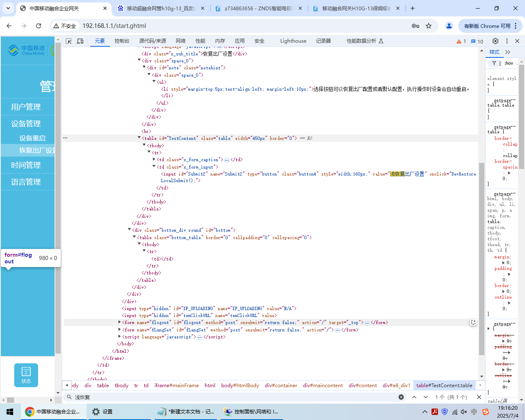The height and width of the screenshot is (420, 525).
Task: Select the iframe#mainFrame breadcrumb
Action: pos(176,386)
